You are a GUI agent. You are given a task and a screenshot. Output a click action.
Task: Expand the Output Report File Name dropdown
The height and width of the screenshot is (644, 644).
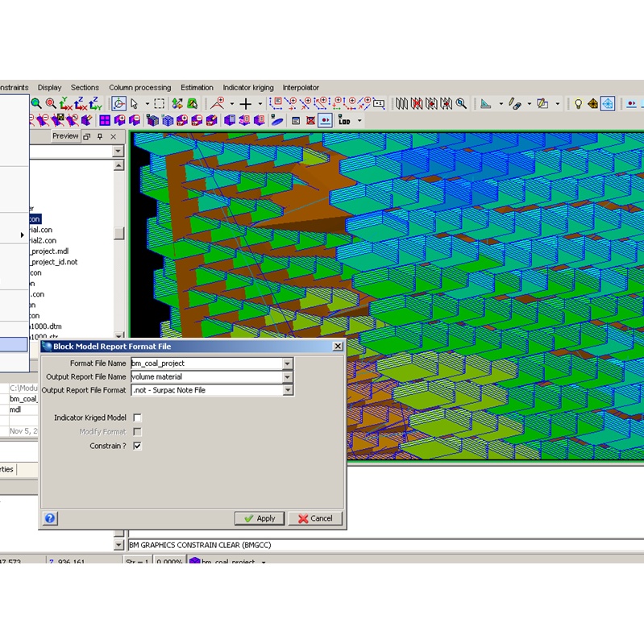(288, 377)
